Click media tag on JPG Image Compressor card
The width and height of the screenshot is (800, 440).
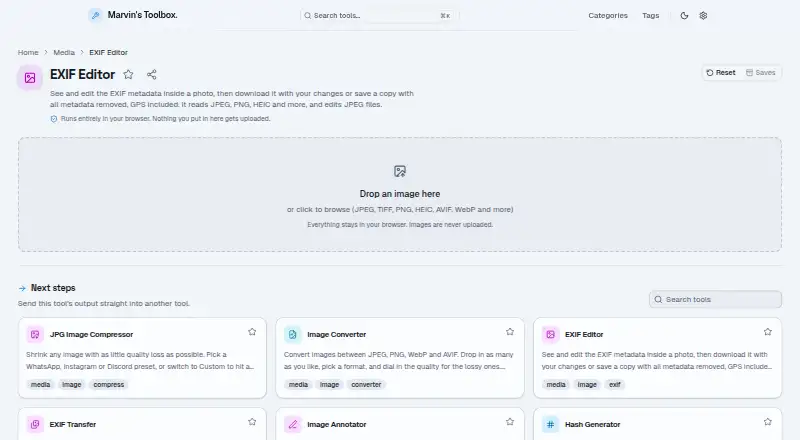pyautogui.click(x=40, y=385)
